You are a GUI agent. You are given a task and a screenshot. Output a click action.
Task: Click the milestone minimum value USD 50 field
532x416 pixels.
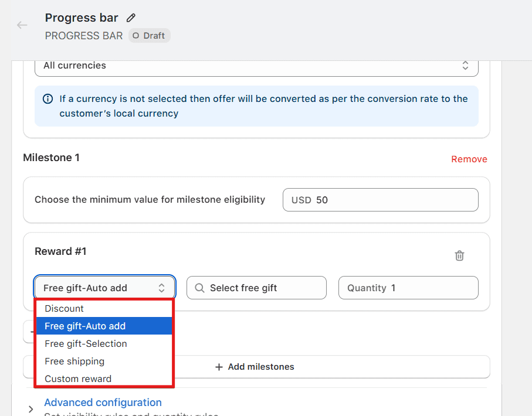pyautogui.click(x=380, y=200)
